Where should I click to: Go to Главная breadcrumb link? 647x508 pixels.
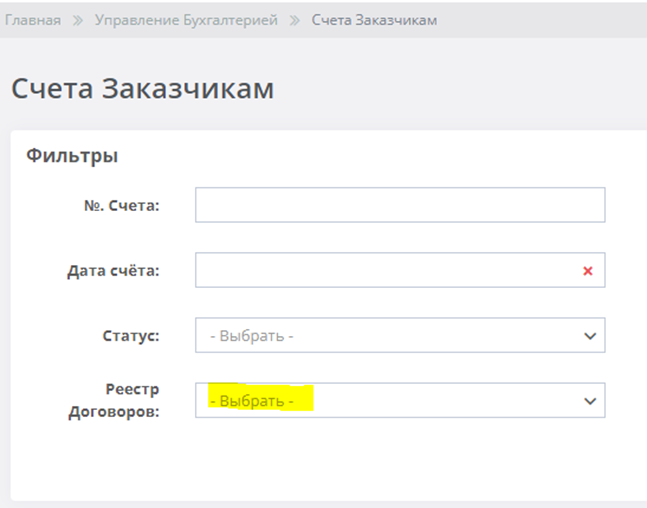33,20
